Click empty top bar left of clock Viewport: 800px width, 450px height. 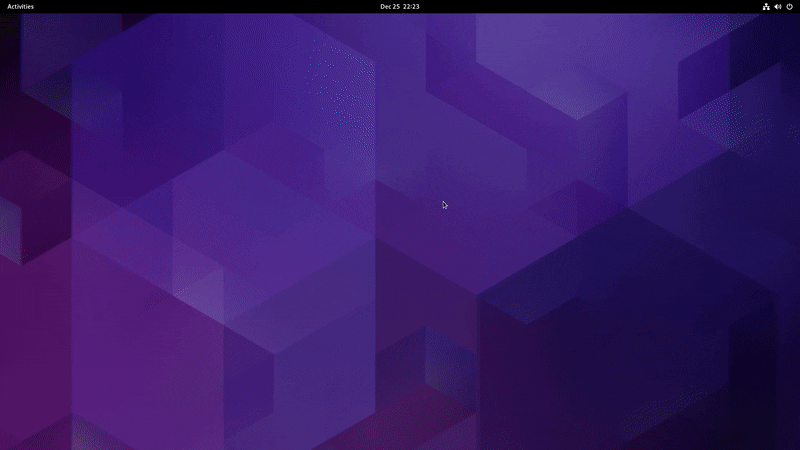point(200,6)
